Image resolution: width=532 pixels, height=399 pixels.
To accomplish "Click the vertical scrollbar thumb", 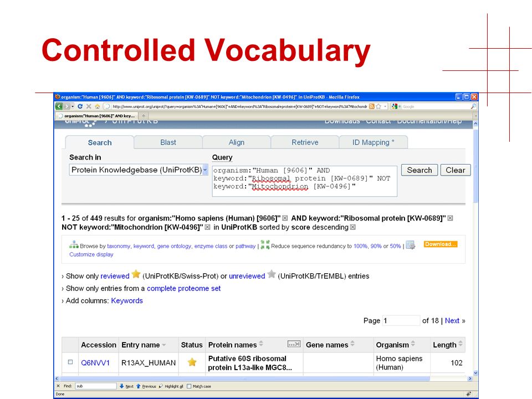I will tap(475, 166).
